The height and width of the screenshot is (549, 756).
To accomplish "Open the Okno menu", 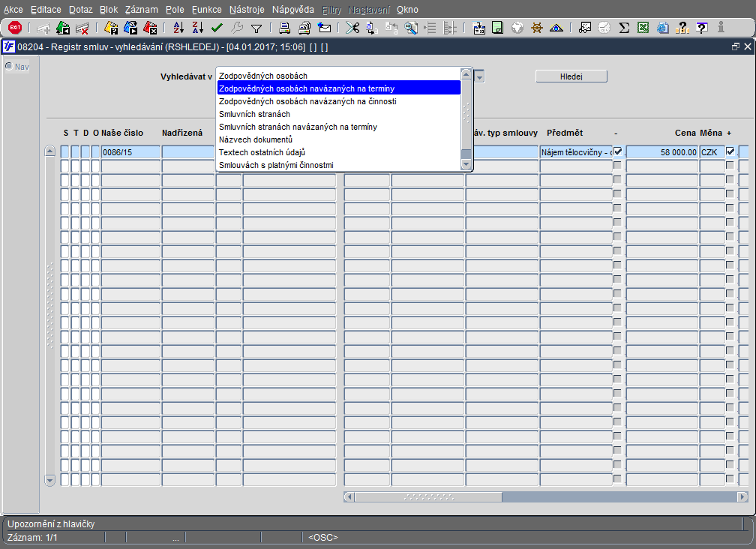I will pyautogui.click(x=407, y=10).
